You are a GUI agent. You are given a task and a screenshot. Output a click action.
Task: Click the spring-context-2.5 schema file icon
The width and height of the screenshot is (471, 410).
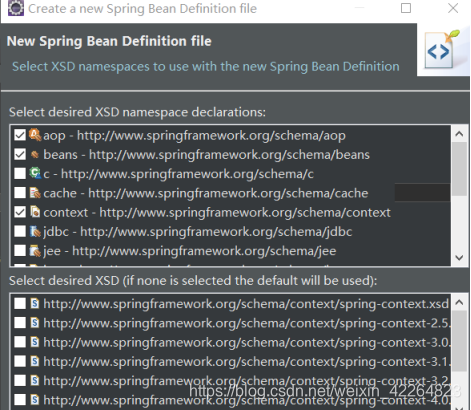coord(35,323)
